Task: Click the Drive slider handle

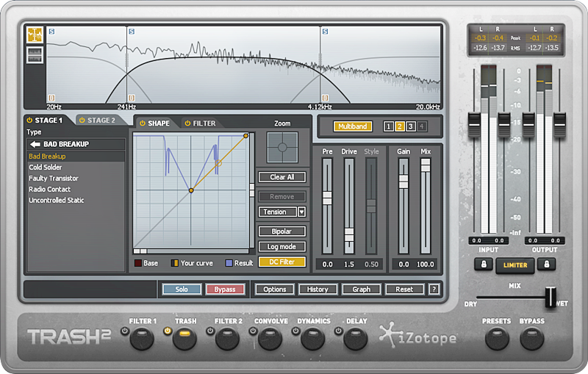Action: (349, 234)
